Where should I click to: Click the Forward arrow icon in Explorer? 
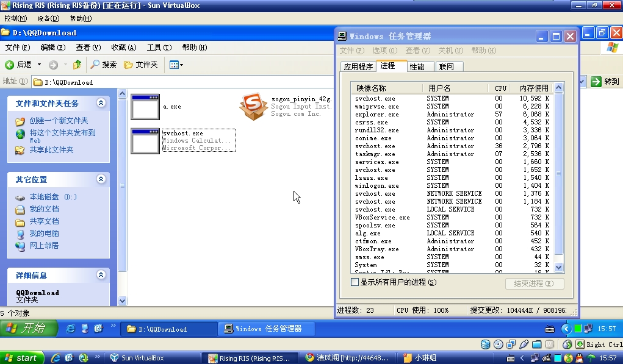pos(53,65)
